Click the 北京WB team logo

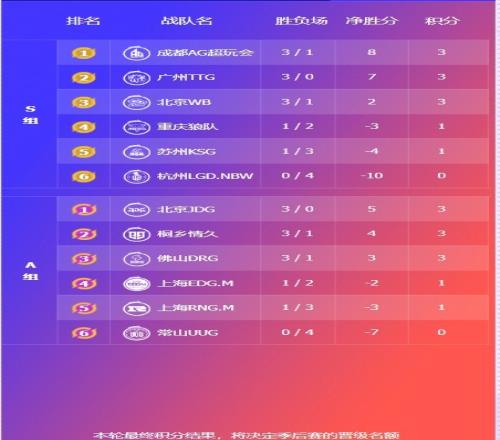click(x=136, y=102)
